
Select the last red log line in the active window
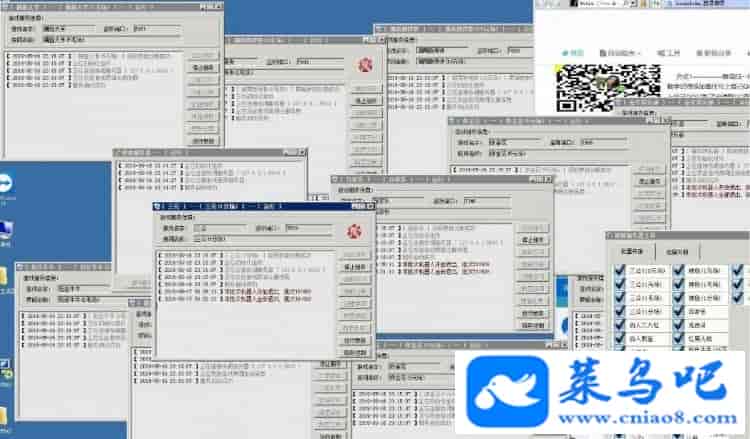pyautogui.click(x=236, y=299)
